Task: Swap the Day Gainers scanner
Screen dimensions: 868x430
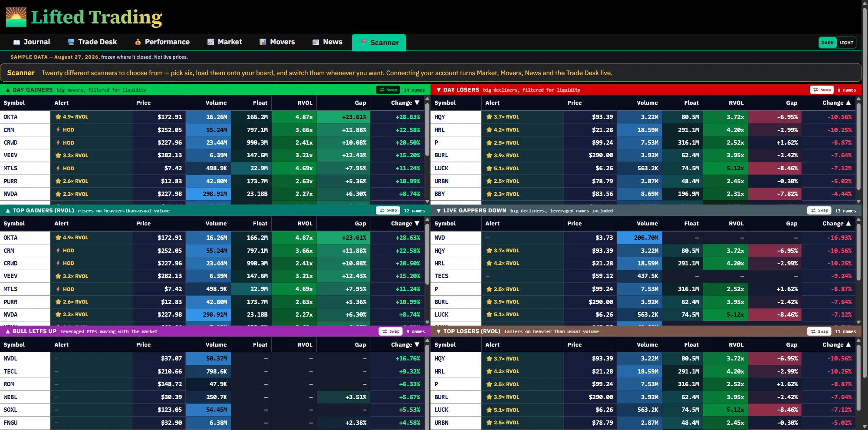Action: [388, 90]
